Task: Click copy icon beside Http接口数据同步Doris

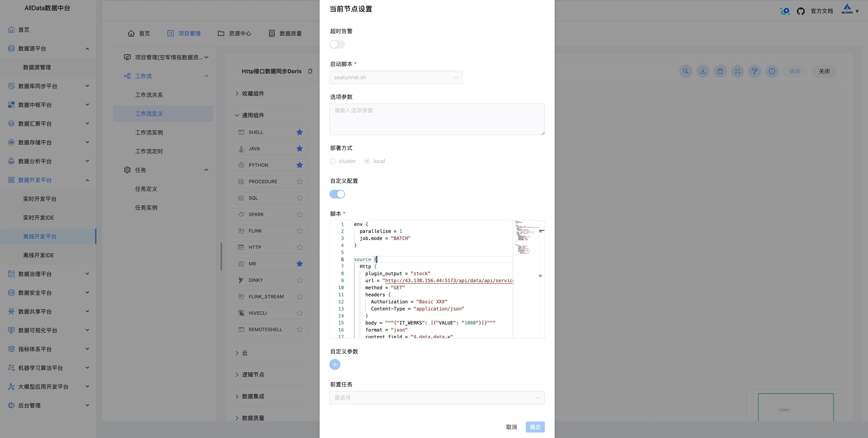Action: pos(310,71)
